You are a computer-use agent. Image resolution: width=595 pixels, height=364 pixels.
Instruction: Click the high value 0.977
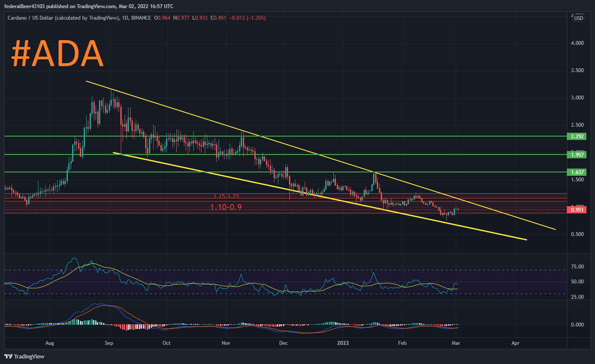tap(182, 18)
